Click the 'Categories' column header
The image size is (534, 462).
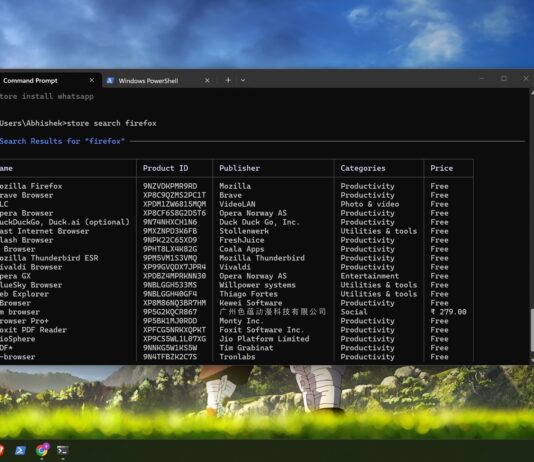click(x=363, y=168)
